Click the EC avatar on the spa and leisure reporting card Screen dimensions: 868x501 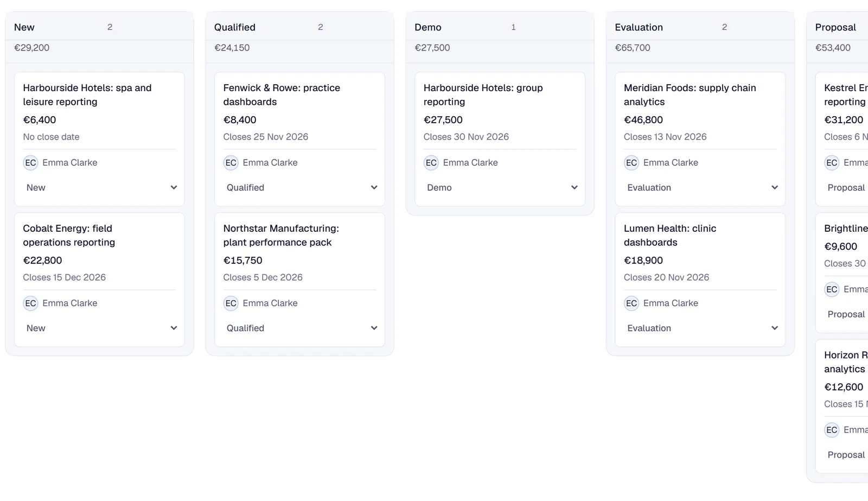pos(30,163)
